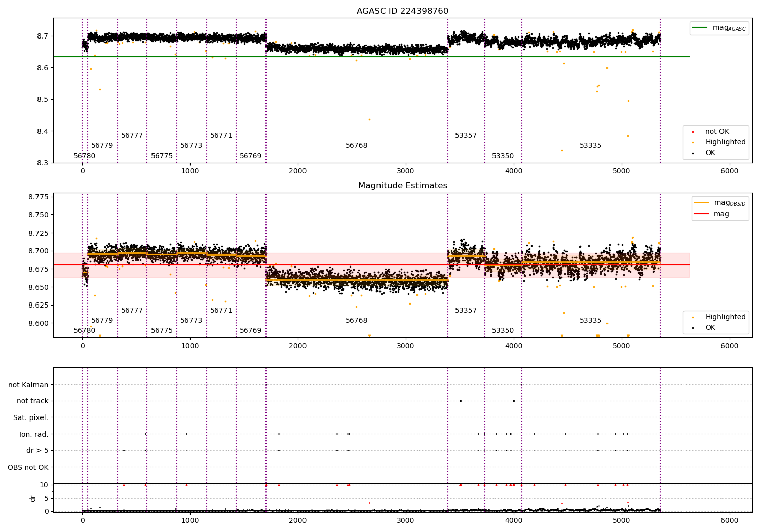Click OBSID label 56780 in the AGASC plot
The height and width of the screenshot is (532, 760).
[x=84, y=156]
